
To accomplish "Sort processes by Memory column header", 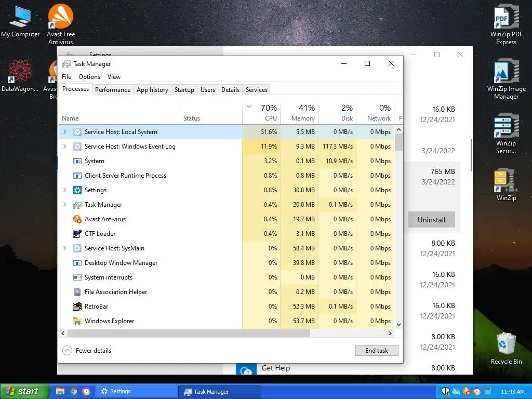I will (299, 113).
